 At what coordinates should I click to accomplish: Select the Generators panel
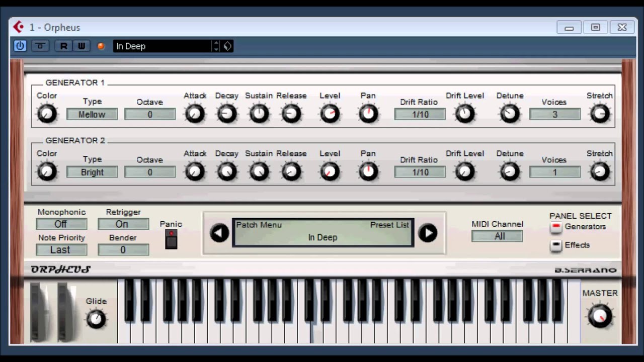click(x=556, y=227)
